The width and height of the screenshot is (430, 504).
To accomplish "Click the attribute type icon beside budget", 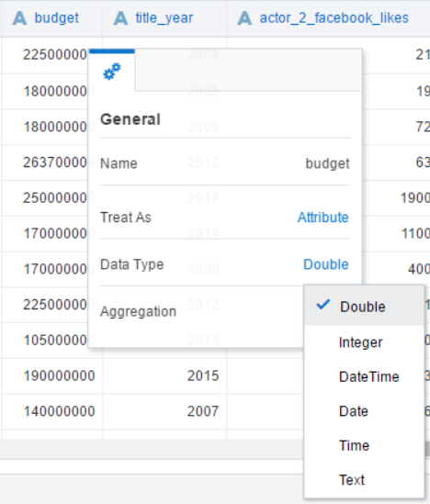I will click(19, 18).
